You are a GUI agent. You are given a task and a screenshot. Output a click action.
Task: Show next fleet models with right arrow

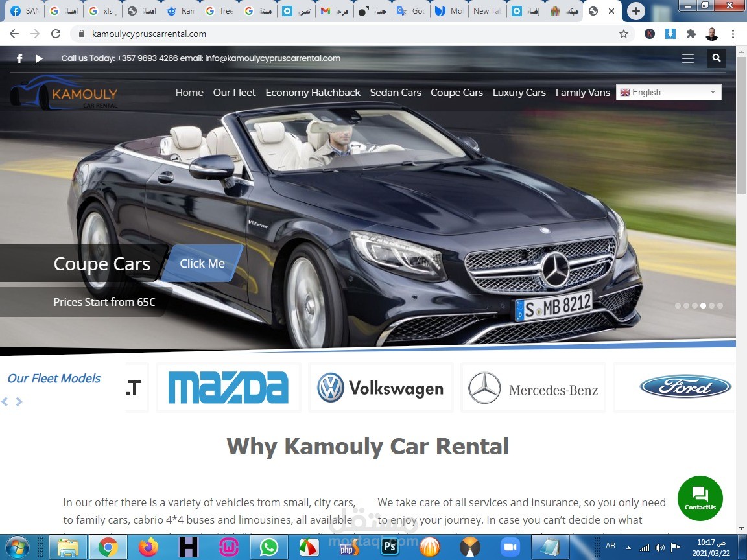coord(19,401)
